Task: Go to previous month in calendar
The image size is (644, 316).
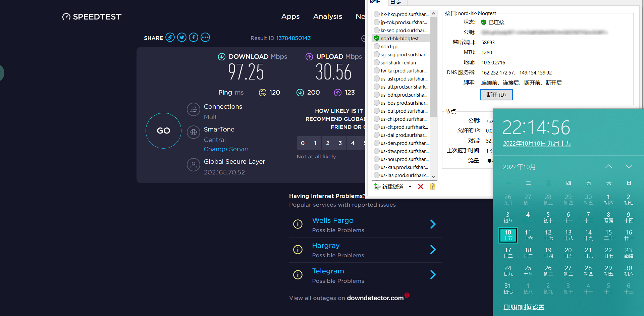Action: 609,166
